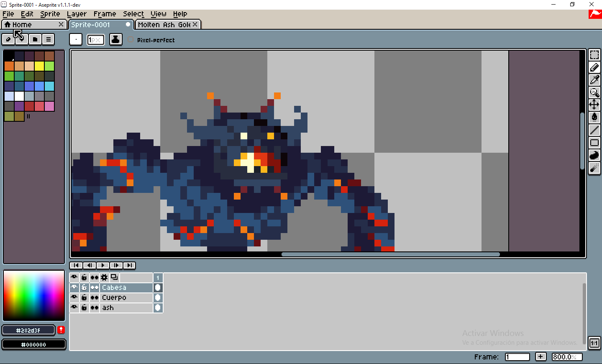Open the palette presets folder button
The image size is (602, 364).
[35, 39]
